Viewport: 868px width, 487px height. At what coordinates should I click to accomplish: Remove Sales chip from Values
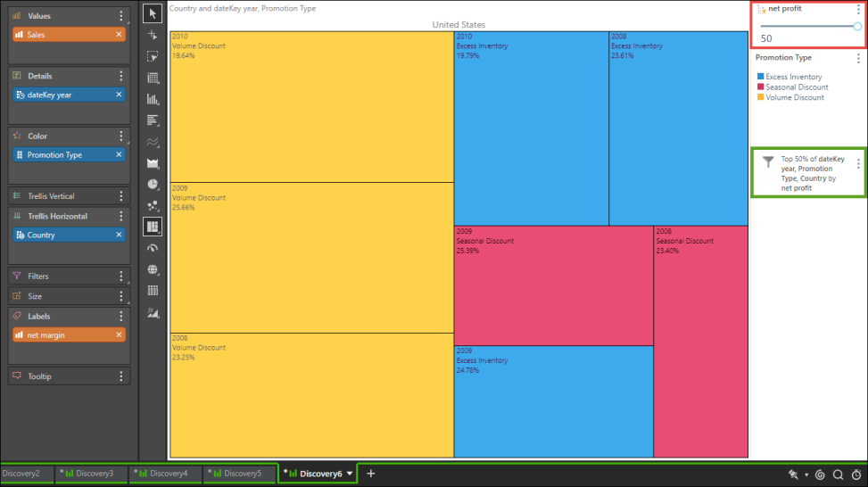(x=119, y=35)
